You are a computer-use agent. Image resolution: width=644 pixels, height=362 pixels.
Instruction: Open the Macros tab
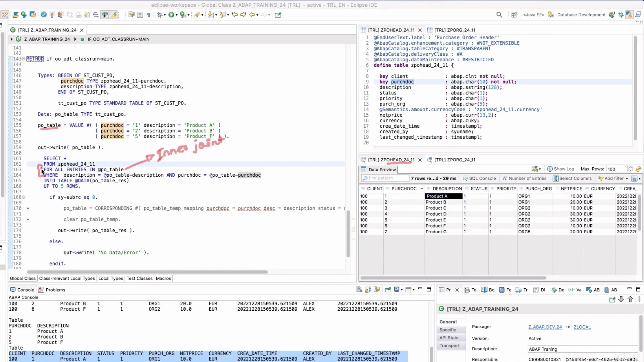click(x=163, y=279)
